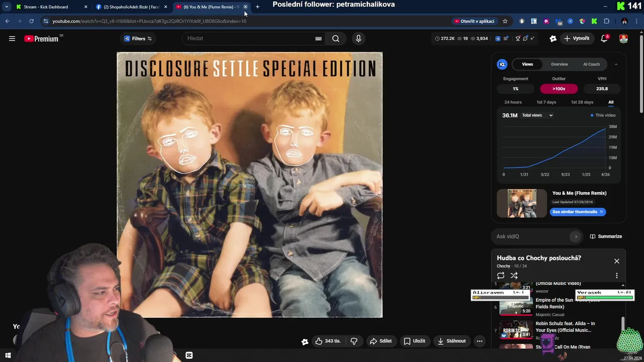This screenshot has width=644, height=362.
Task: Open the on-screen keyboard icon in search
Action: point(318,38)
